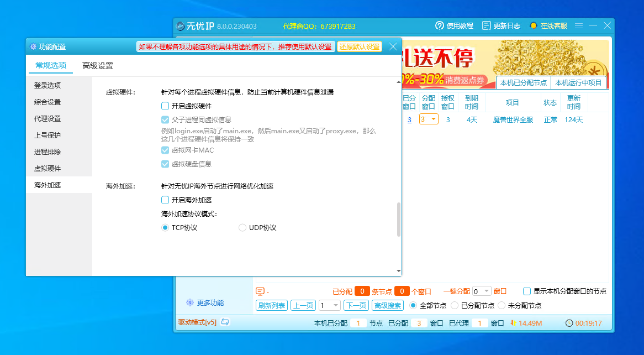Select the 全部节点 radio button
Screen dimensions: 644x355
413,305
